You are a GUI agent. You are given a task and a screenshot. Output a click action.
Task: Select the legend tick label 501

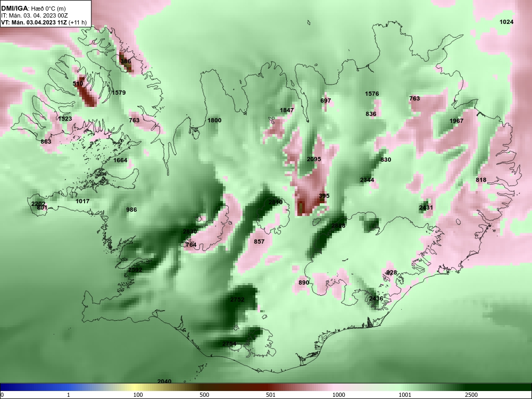270,395
